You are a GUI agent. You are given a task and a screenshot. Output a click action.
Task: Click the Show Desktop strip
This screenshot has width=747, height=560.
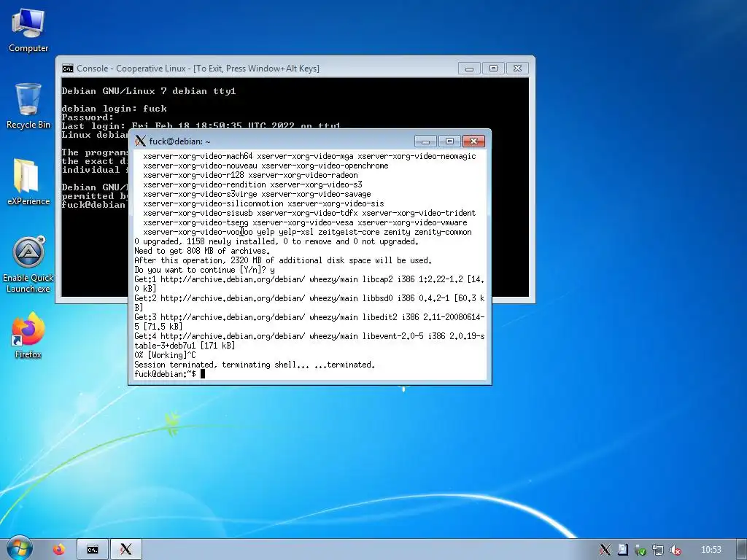[x=742, y=550]
